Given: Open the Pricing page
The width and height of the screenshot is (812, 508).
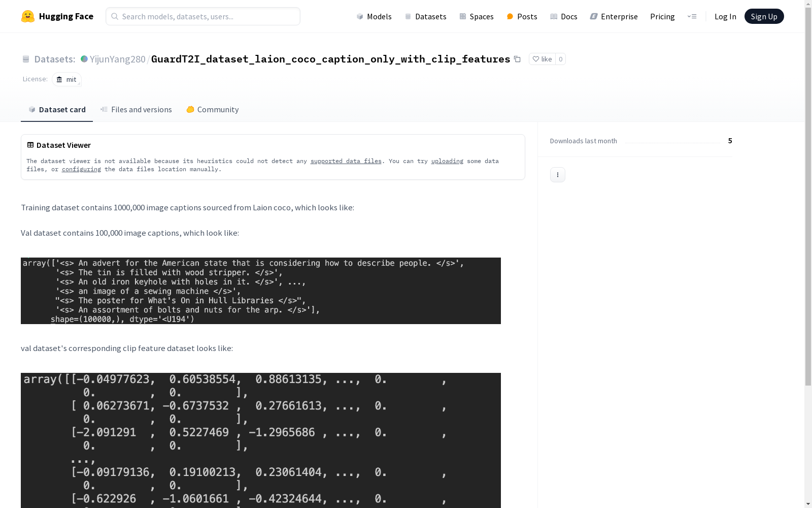Looking at the screenshot, I should (662, 16).
